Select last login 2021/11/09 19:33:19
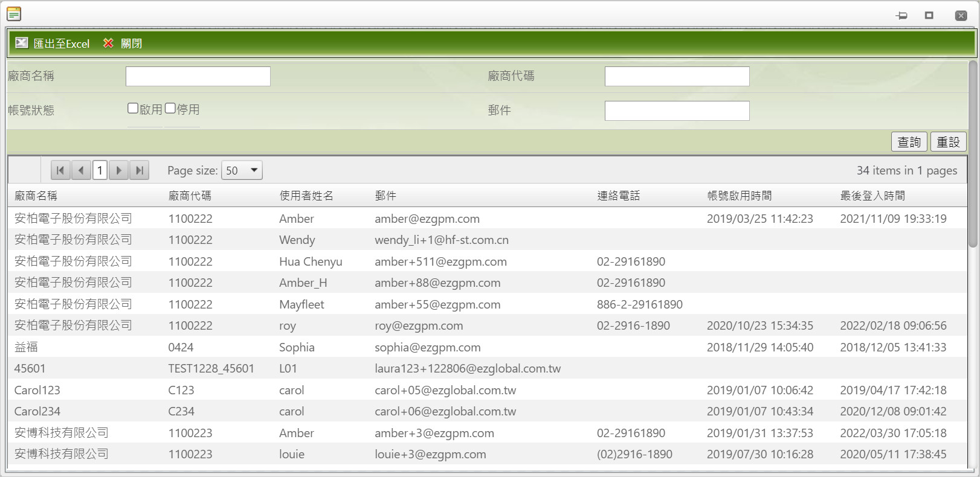The image size is (980, 477). tap(893, 219)
